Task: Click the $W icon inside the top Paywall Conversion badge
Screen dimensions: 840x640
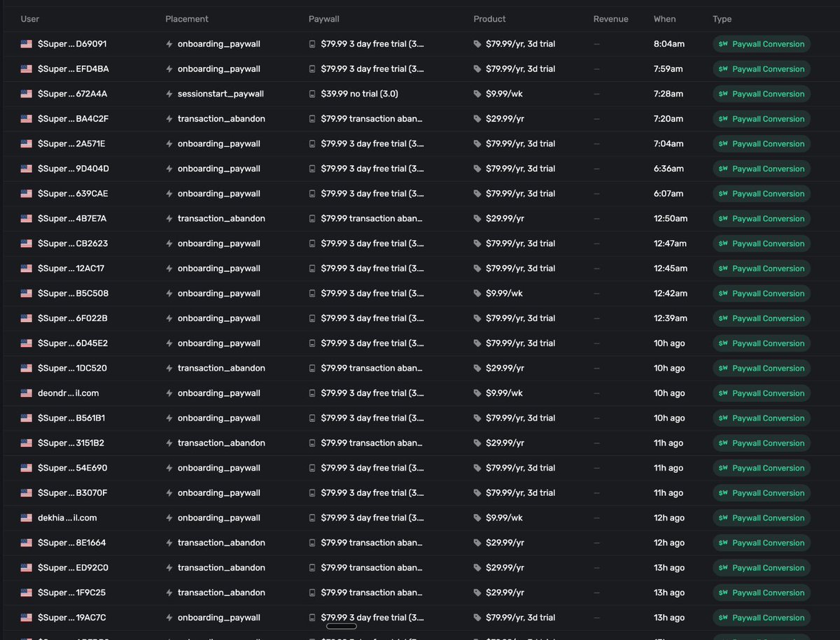Action: click(x=724, y=43)
